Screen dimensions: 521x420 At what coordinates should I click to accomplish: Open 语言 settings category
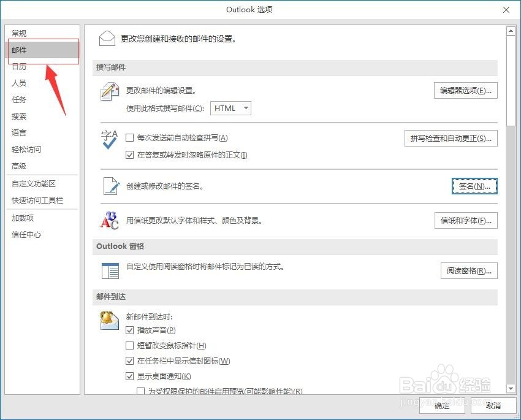(42, 132)
